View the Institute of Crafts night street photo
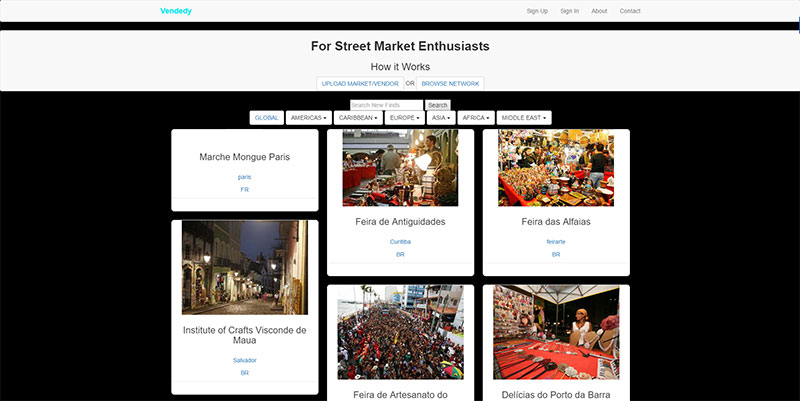The height and width of the screenshot is (401, 800). click(245, 267)
